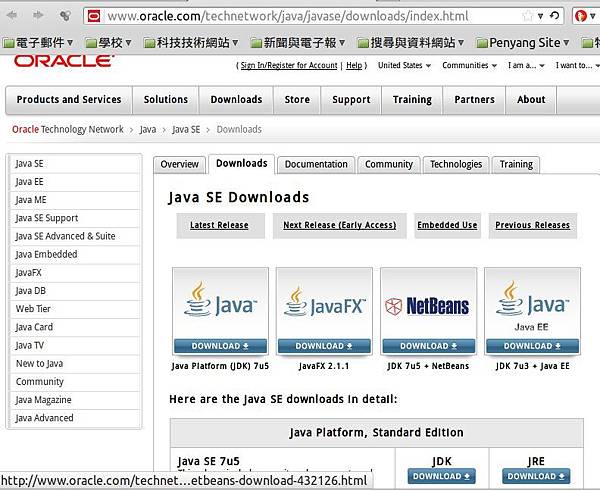
Task: Open the 科技技術網站 bookmarks folder
Action: [x=191, y=42]
